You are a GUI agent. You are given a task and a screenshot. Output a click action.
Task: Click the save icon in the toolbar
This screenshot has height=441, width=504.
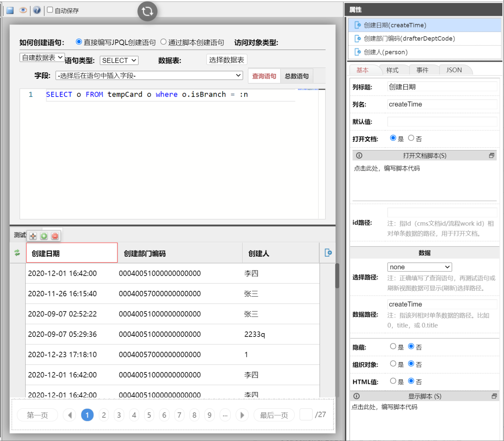click(10, 10)
